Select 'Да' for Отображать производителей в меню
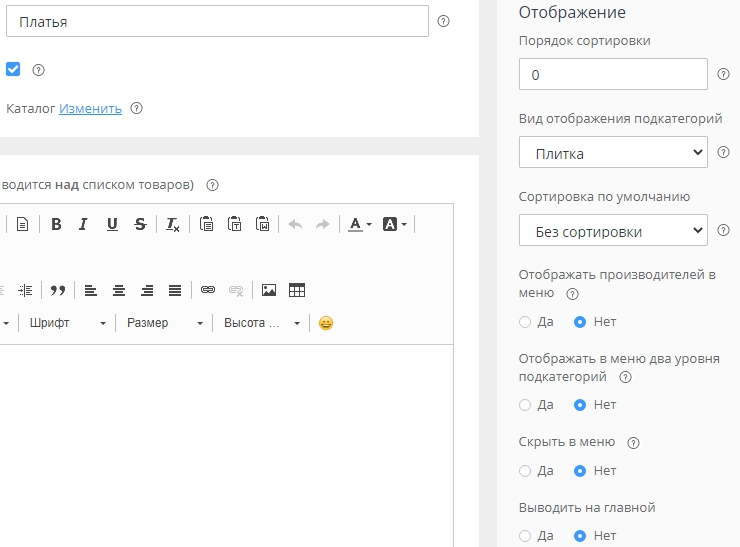The height and width of the screenshot is (547, 740). [525, 322]
